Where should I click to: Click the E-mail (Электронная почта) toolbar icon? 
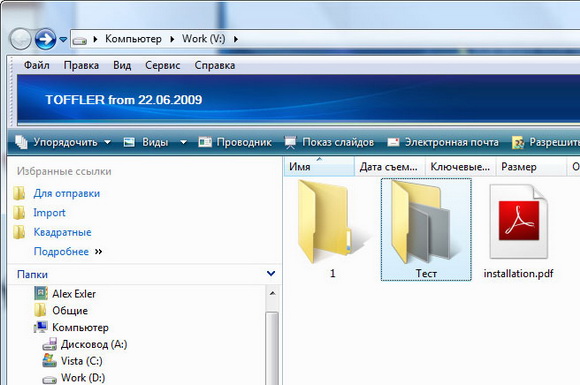393,142
